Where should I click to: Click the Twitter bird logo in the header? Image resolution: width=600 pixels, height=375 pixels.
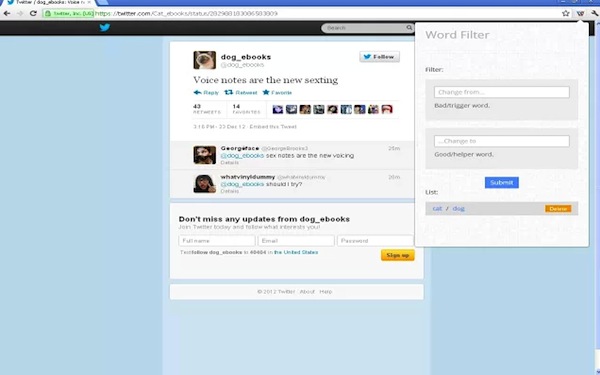pyautogui.click(x=104, y=28)
